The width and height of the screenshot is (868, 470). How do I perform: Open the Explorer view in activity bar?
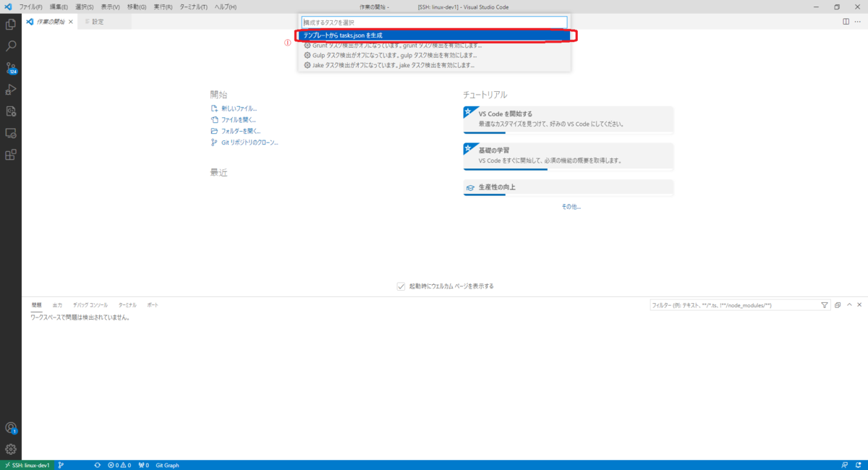pyautogui.click(x=11, y=25)
